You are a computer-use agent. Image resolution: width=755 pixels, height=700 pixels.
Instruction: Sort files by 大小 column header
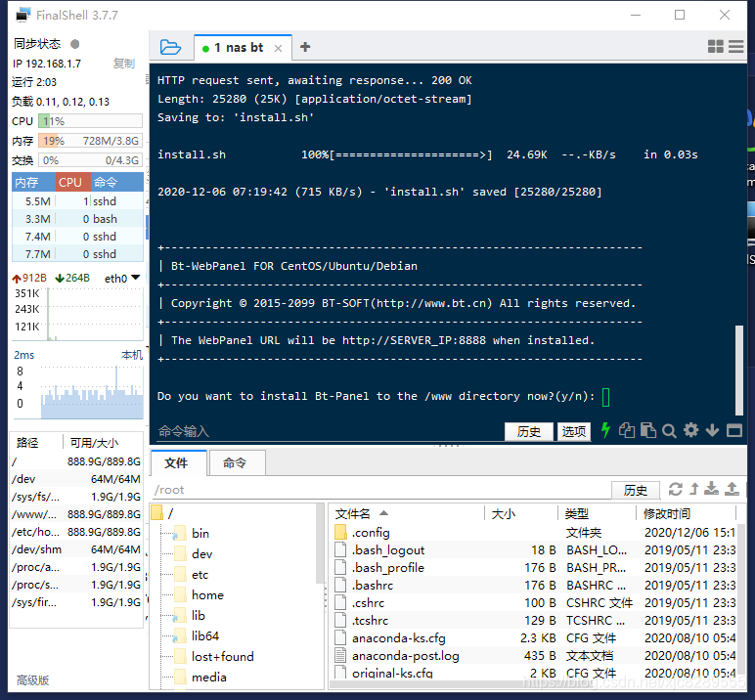coord(521,513)
